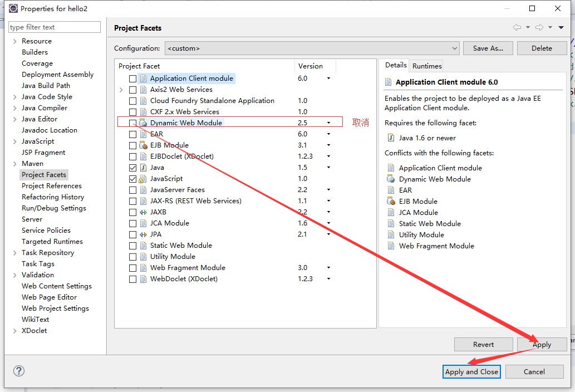The width and height of the screenshot is (575, 392).
Task: Expand the Maven tree node
Action: 14,164
